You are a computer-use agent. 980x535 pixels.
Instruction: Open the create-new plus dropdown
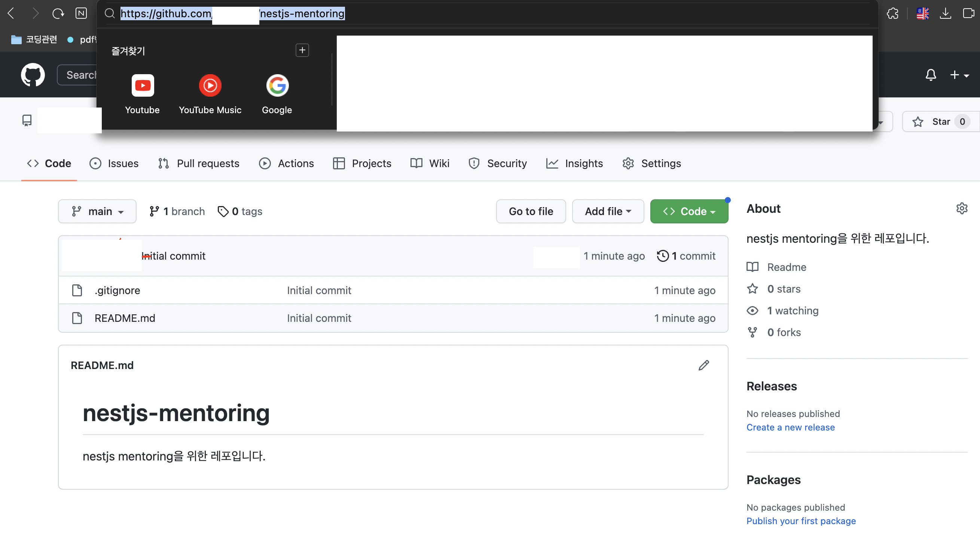[959, 75]
